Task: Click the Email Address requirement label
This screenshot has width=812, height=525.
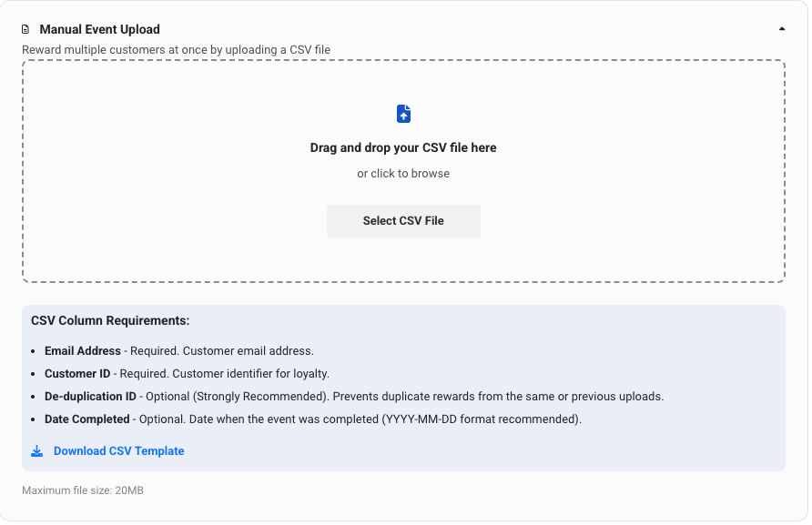Action: click(83, 351)
